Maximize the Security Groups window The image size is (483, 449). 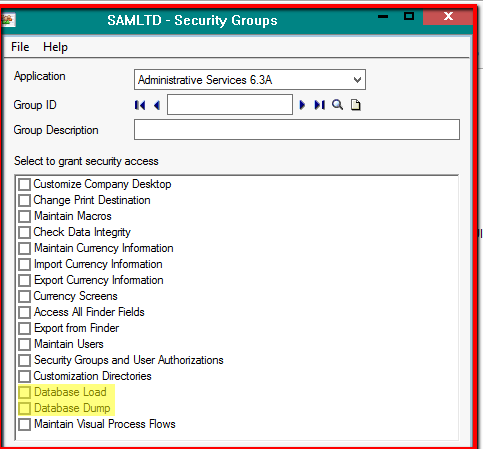pyautogui.click(x=409, y=16)
